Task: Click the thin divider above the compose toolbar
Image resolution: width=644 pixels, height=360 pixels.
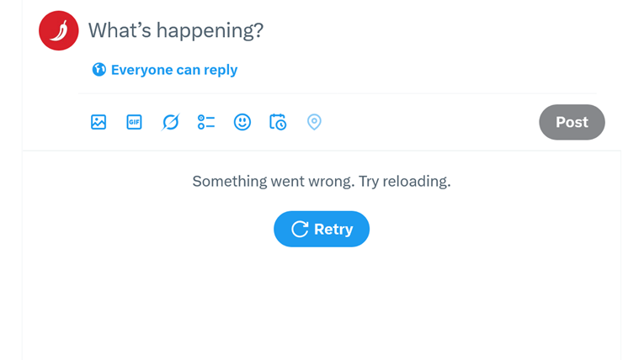Action: click(x=337, y=93)
